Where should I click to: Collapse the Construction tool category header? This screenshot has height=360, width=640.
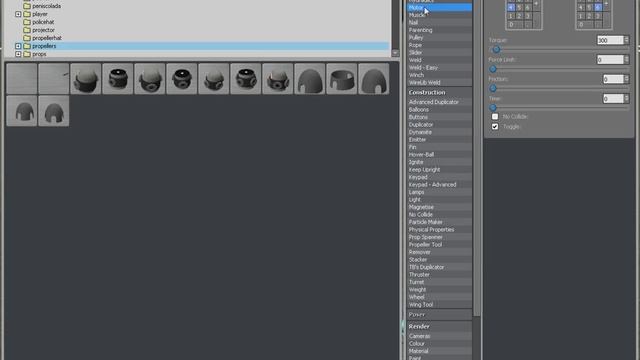point(439,92)
